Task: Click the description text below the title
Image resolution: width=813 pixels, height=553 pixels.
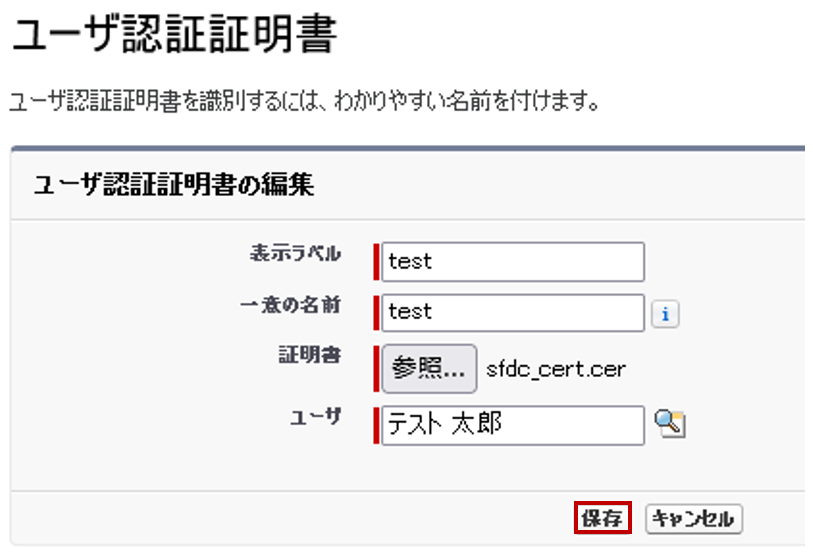Action: 304,102
